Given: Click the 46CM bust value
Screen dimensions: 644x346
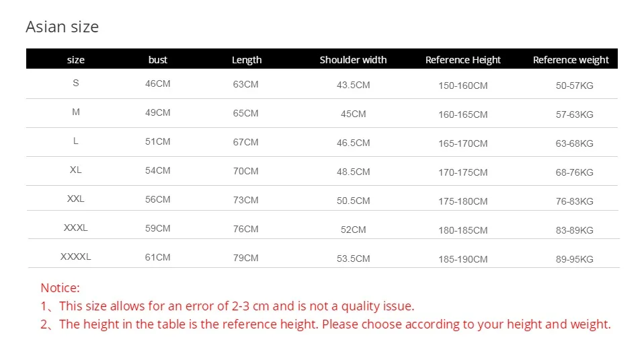Looking at the screenshot, I should point(158,84).
